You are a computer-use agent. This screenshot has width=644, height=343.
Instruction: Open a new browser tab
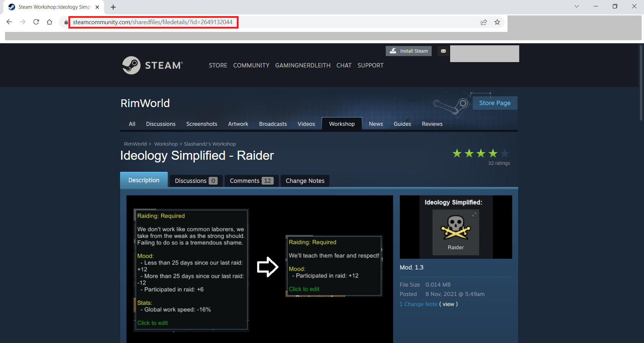pos(113,7)
